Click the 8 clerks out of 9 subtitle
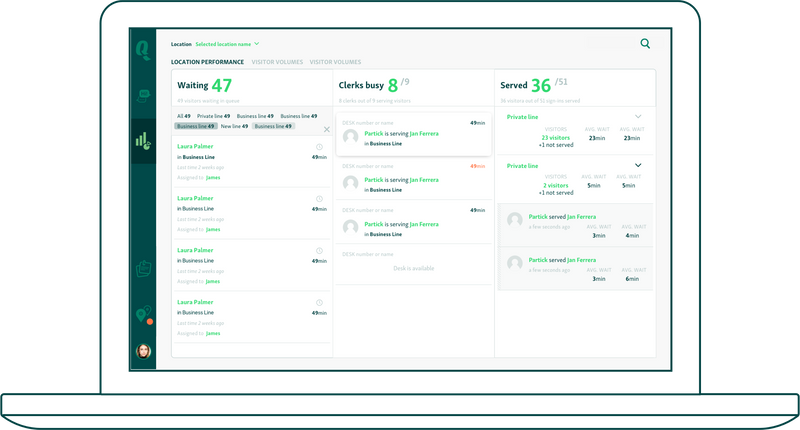Viewport: 800px width, 430px height. point(374,101)
